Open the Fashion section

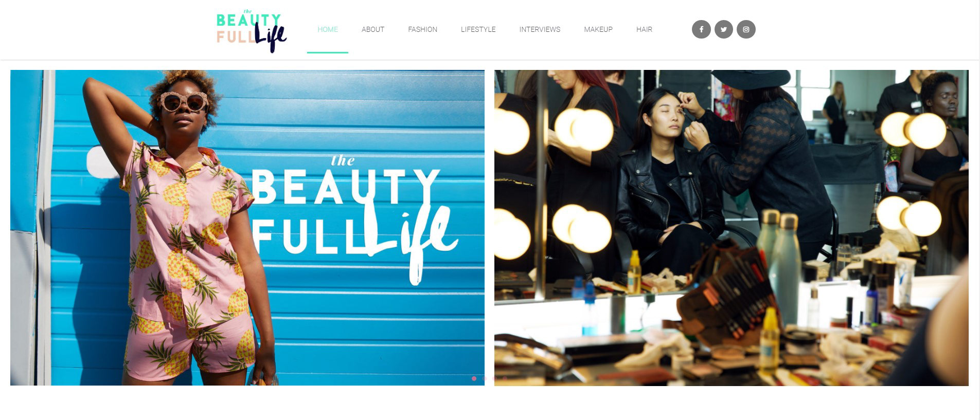[423, 29]
